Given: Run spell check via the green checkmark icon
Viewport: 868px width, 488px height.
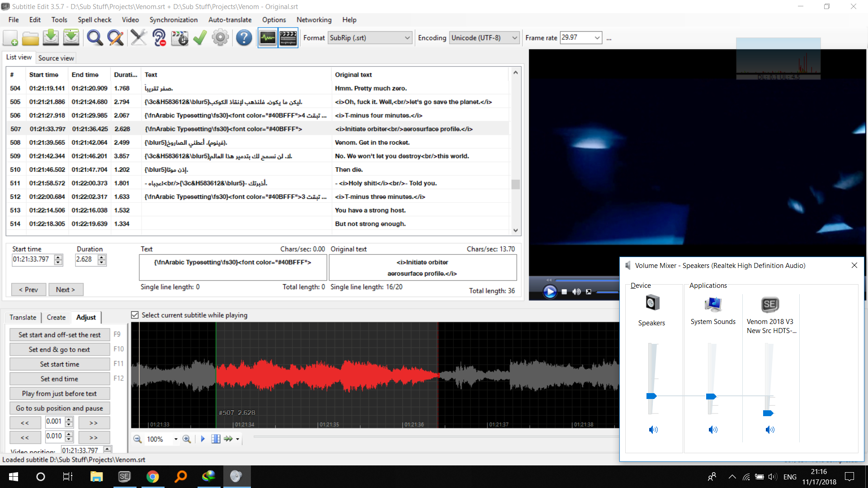Looking at the screenshot, I should coord(199,38).
